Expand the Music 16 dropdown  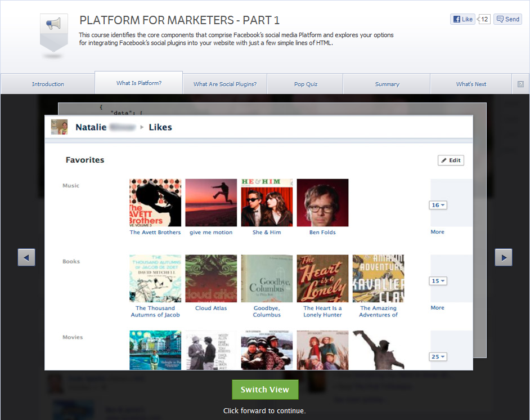[x=438, y=205]
